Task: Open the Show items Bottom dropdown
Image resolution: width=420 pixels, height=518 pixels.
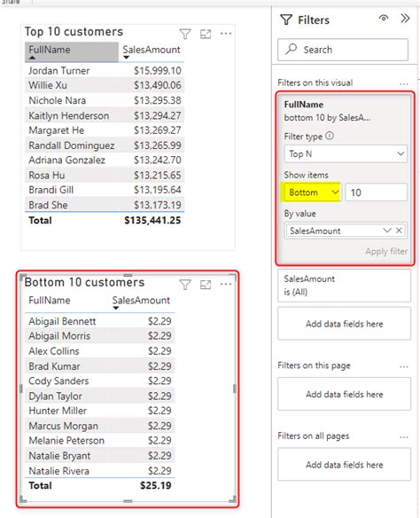Action: [x=312, y=192]
